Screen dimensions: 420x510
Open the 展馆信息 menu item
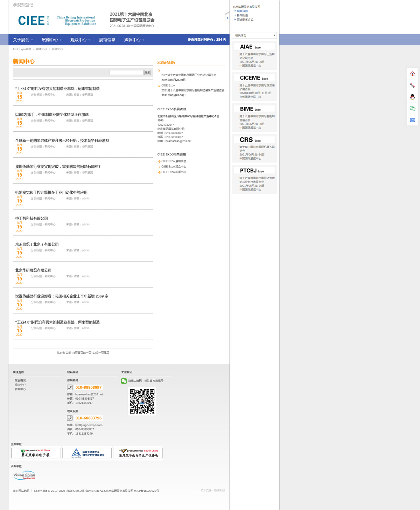click(x=107, y=40)
